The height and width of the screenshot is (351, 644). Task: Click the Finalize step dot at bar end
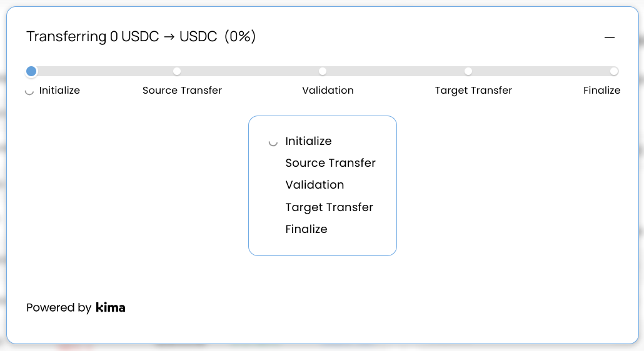tap(614, 71)
